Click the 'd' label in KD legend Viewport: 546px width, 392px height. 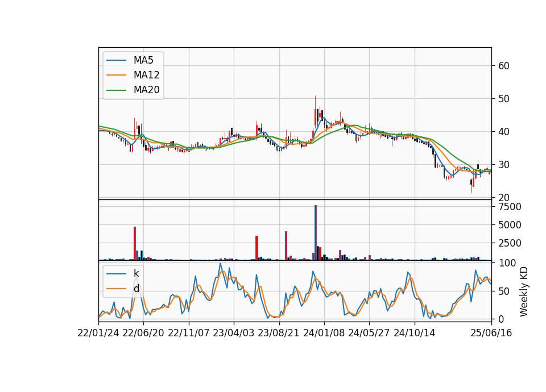[x=136, y=289]
